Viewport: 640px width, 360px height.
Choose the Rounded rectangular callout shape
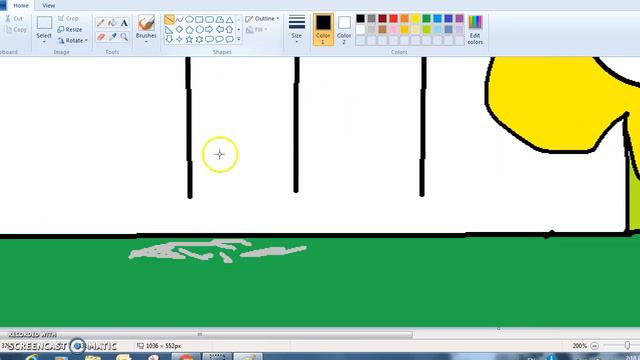click(x=209, y=39)
